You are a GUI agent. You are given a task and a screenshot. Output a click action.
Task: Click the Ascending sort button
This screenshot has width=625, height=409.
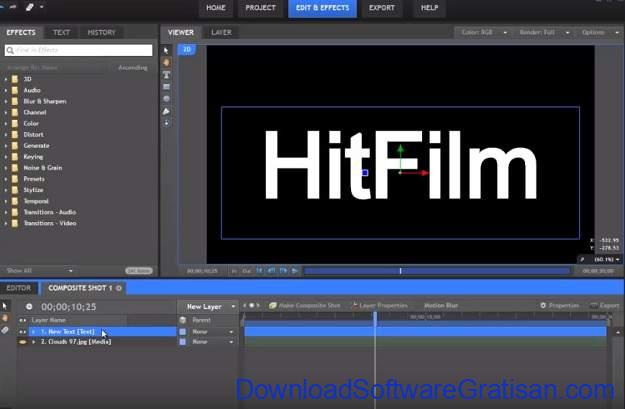(133, 68)
